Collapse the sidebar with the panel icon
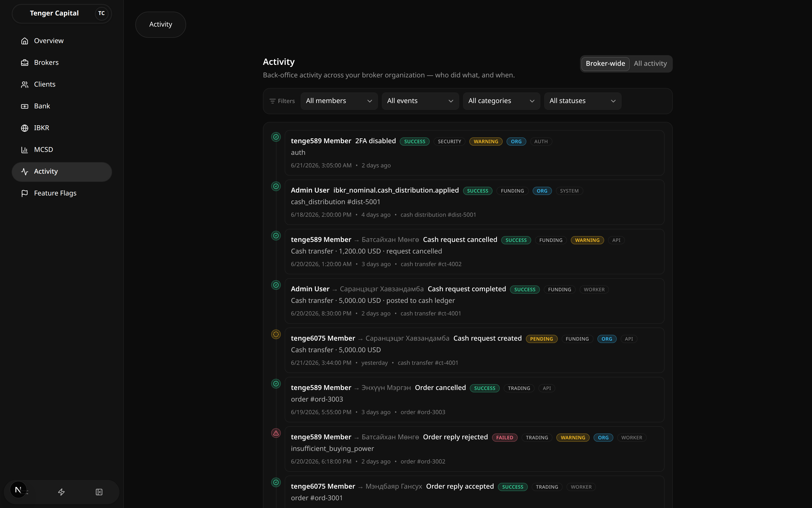 tap(99, 492)
